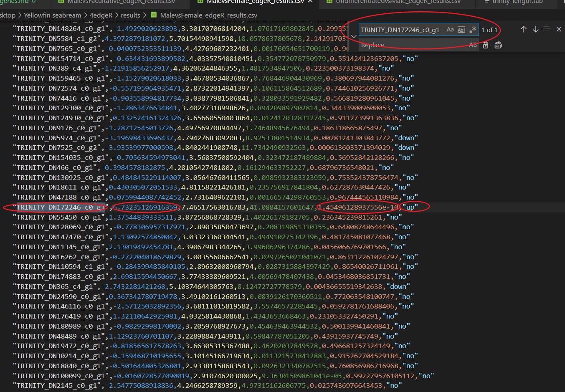Click gene ID TRINITY_DN146116_c0_g1
565x392 pixels.
tap(61, 306)
